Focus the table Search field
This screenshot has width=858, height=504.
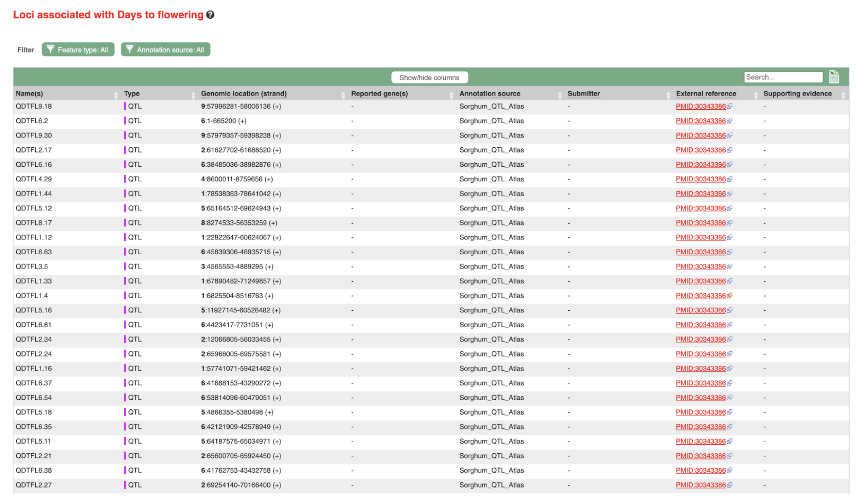point(783,77)
